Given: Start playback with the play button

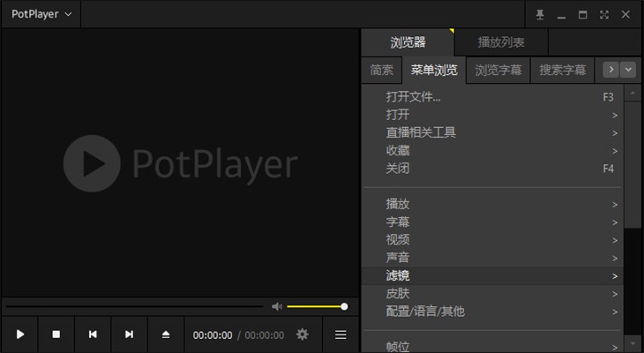Looking at the screenshot, I should tap(19, 334).
